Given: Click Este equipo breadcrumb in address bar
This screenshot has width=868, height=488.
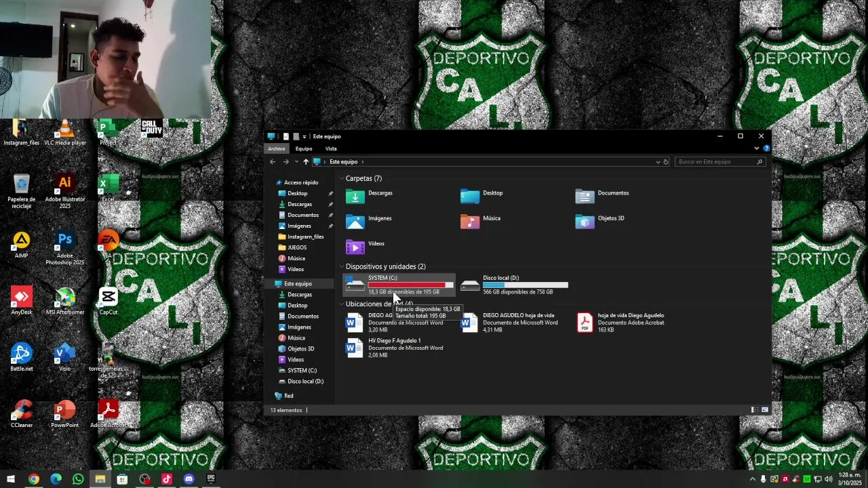Looking at the screenshot, I should (343, 162).
